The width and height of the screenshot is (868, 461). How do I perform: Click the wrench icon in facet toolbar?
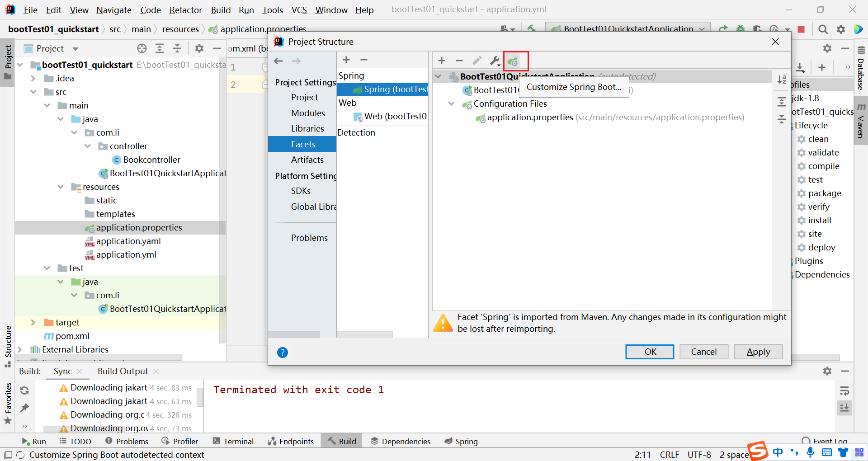click(x=495, y=61)
